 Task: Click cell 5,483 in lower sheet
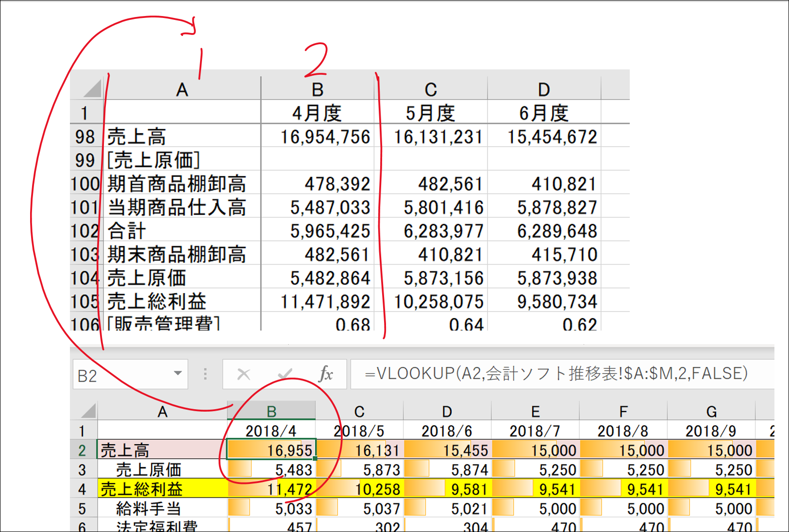pyautogui.click(x=271, y=469)
